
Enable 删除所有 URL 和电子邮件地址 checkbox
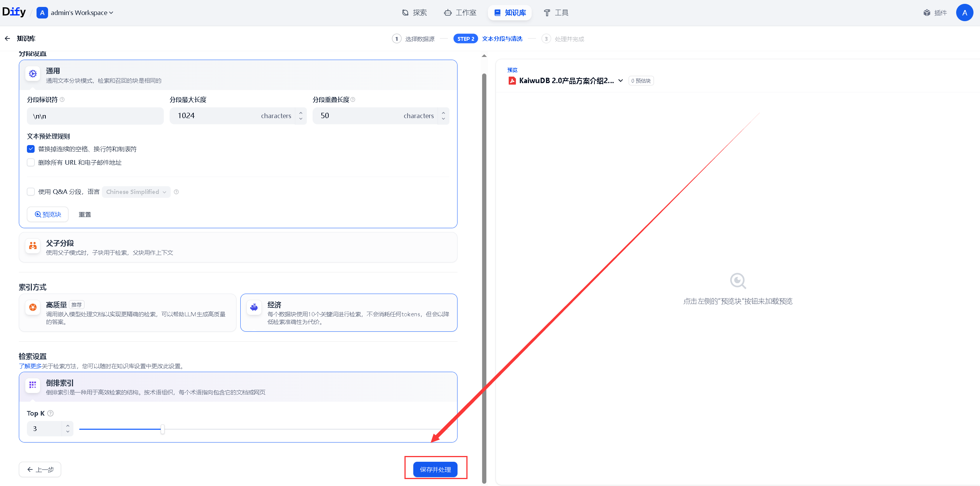point(31,162)
